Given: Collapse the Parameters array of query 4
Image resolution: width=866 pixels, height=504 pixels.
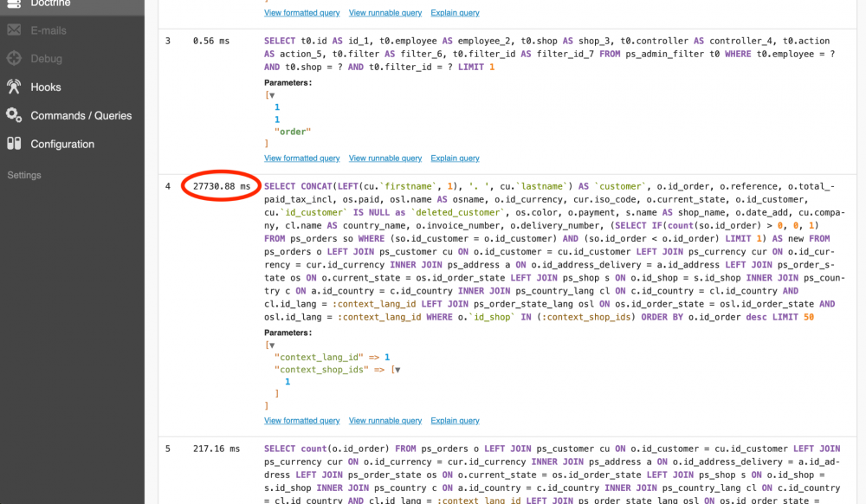Looking at the screenshot, I should [271, 343].
